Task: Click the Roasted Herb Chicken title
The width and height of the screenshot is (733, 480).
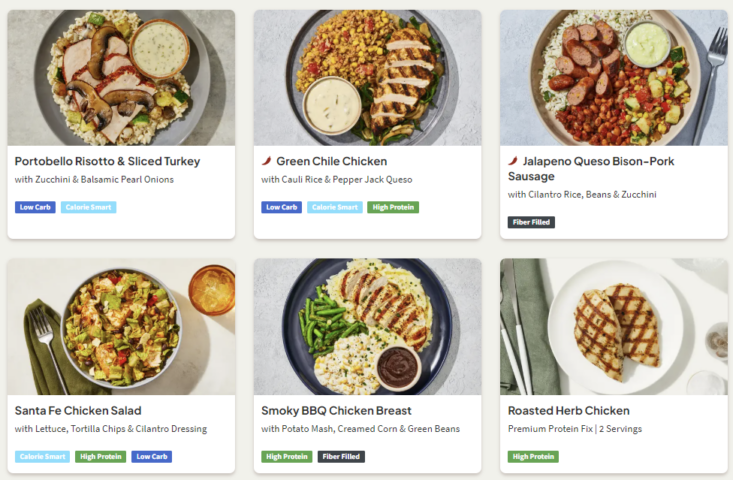Action: (x=568, y=410)
